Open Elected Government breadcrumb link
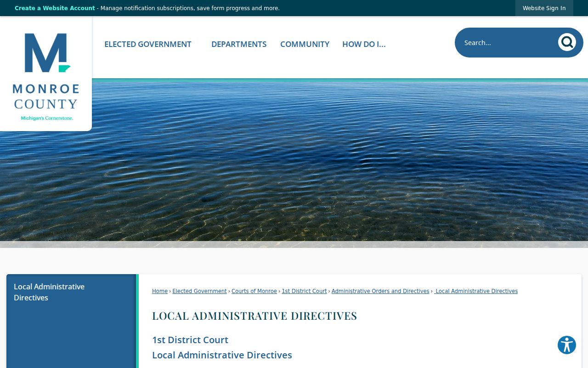The image size is (588, 368). 199,291
